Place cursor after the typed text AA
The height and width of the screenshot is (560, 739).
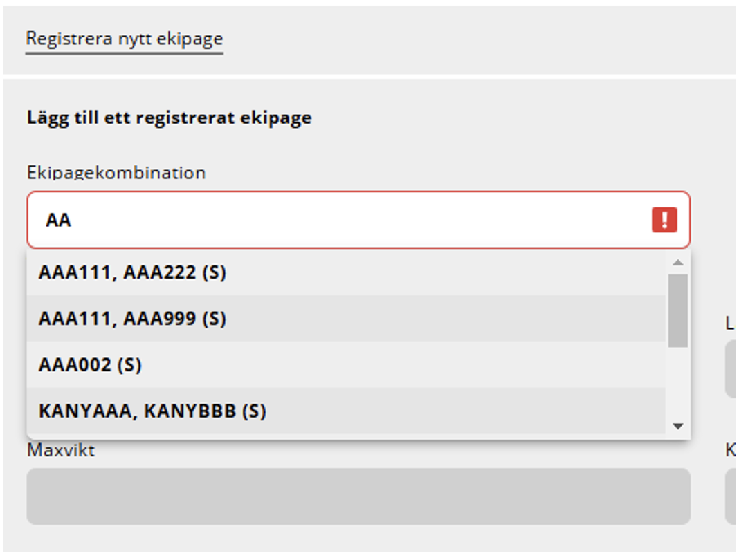(x=72, y=220)
